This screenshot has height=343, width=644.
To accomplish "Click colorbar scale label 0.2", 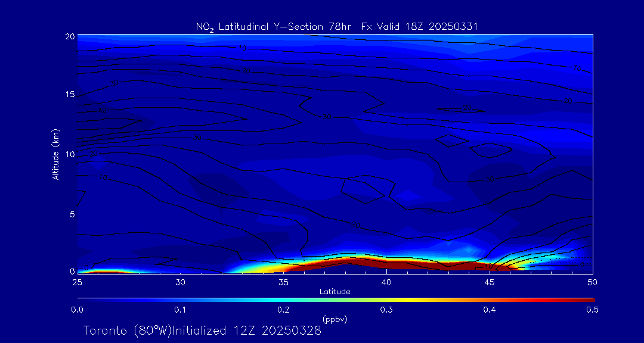I will (x=283, y=310).
